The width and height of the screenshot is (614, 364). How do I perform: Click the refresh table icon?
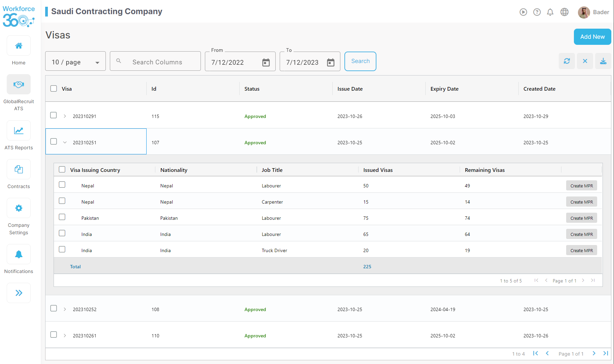click(x=566, y=61)
